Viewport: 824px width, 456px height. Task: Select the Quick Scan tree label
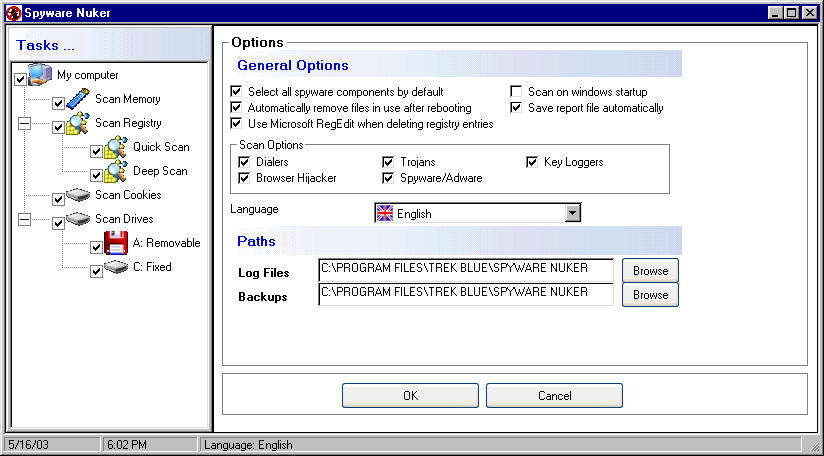click(x=161, y=147)
